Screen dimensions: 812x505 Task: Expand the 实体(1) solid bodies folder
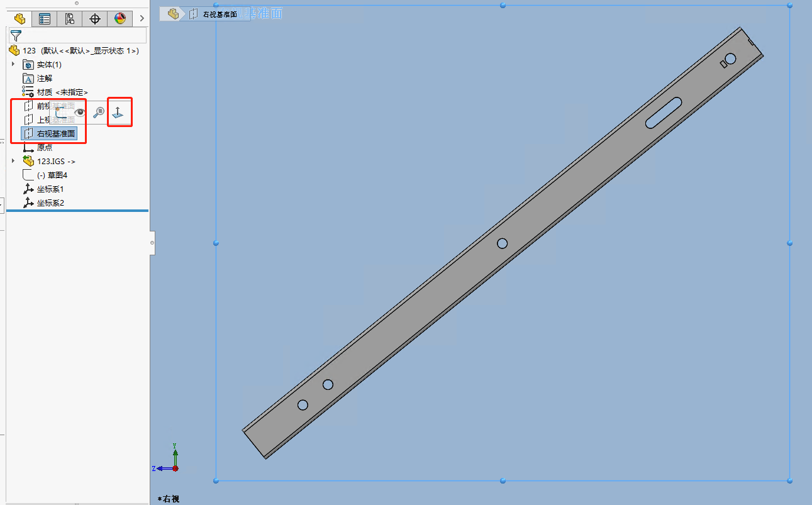coord(13,64)
